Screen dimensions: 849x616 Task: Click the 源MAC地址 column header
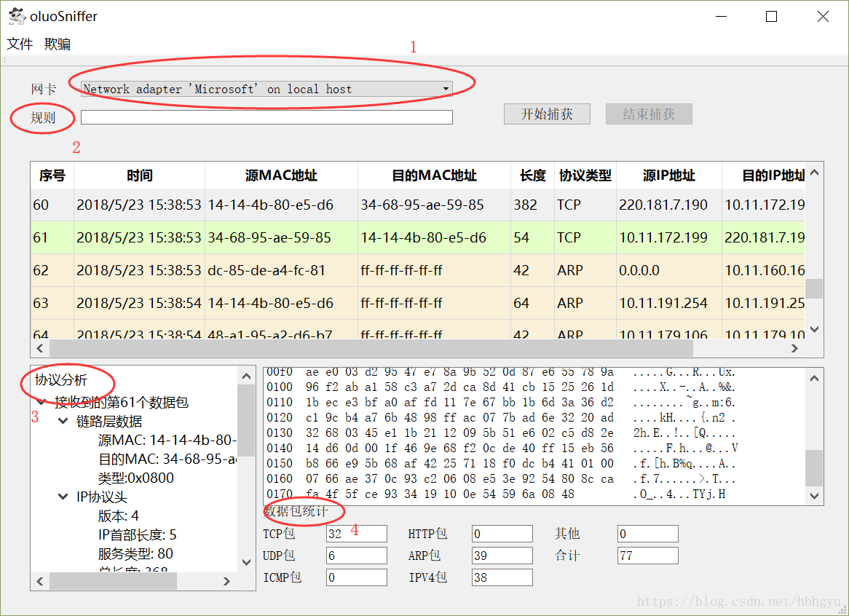(x=281, y=175)
